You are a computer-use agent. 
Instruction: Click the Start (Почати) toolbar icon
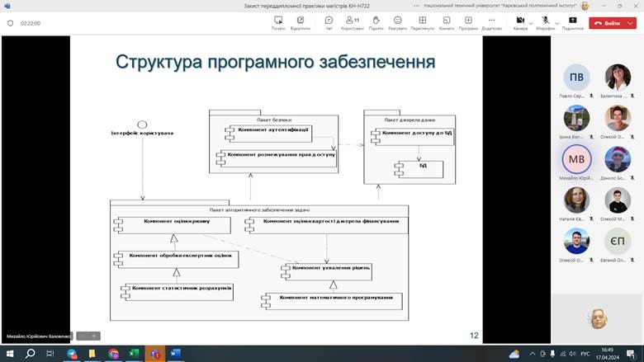pos(278,22)
